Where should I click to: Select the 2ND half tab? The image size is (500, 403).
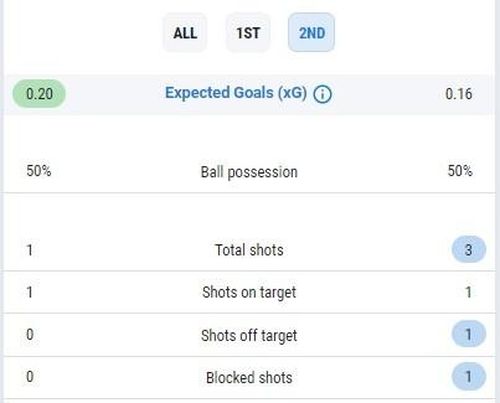[311, 33]
